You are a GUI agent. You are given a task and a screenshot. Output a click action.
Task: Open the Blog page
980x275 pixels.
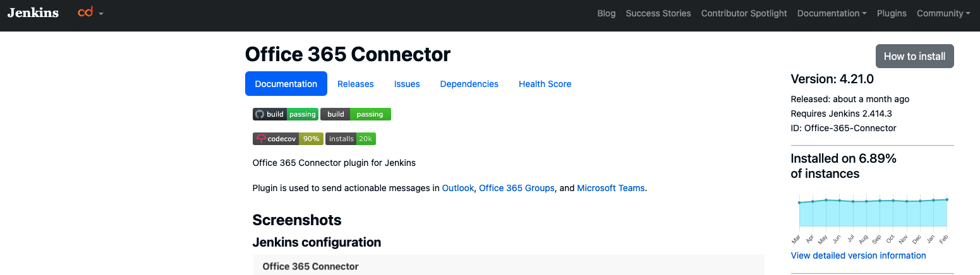coord(606,13)
